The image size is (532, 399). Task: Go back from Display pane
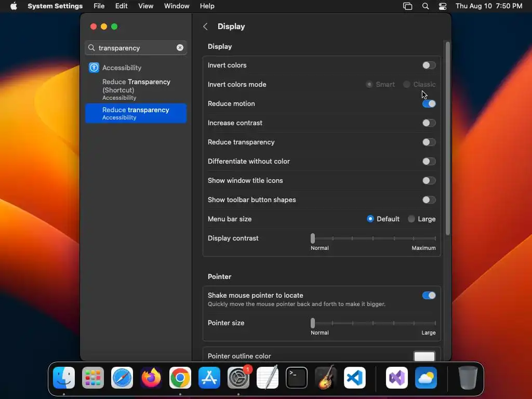pos(205,26)
